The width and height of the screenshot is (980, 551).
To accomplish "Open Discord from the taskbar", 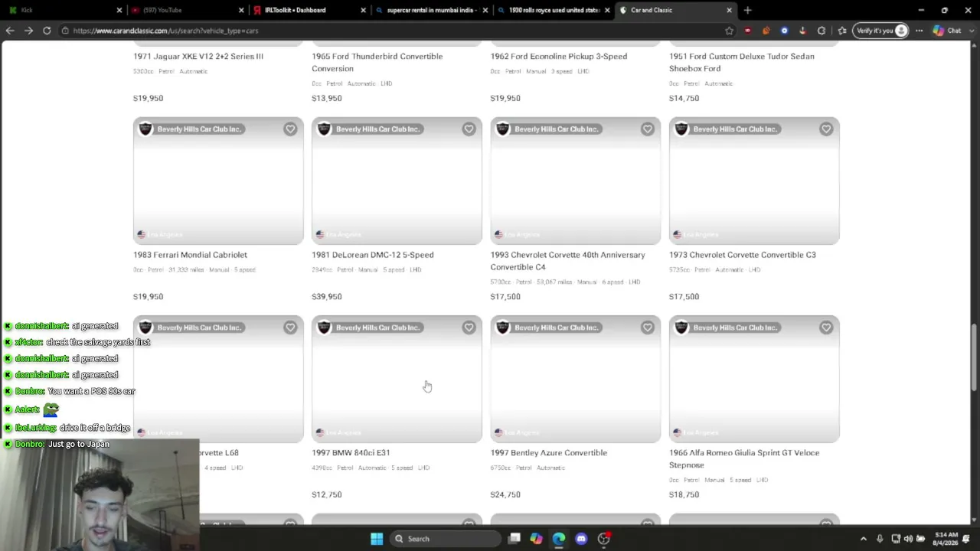I will tap(581, 539).
